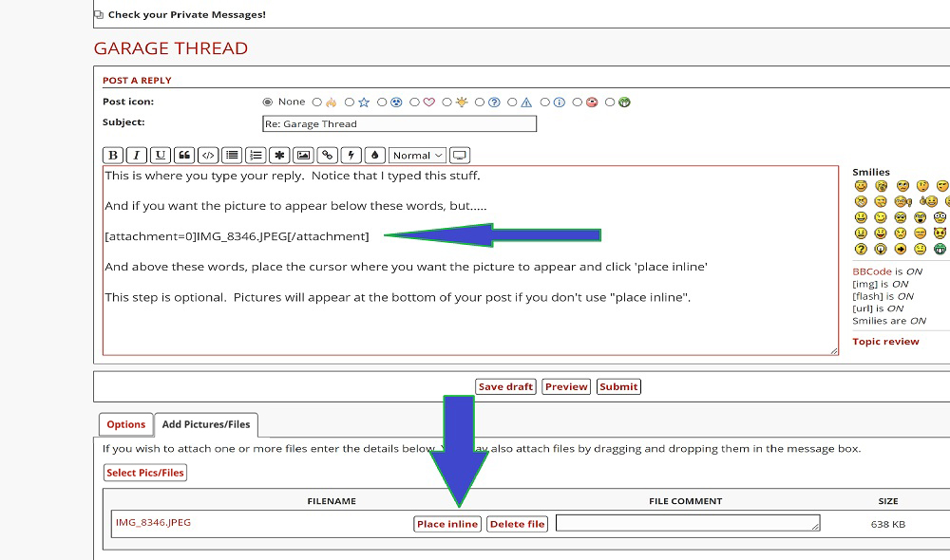Insert the green grinning smiley

click(940, 249)
